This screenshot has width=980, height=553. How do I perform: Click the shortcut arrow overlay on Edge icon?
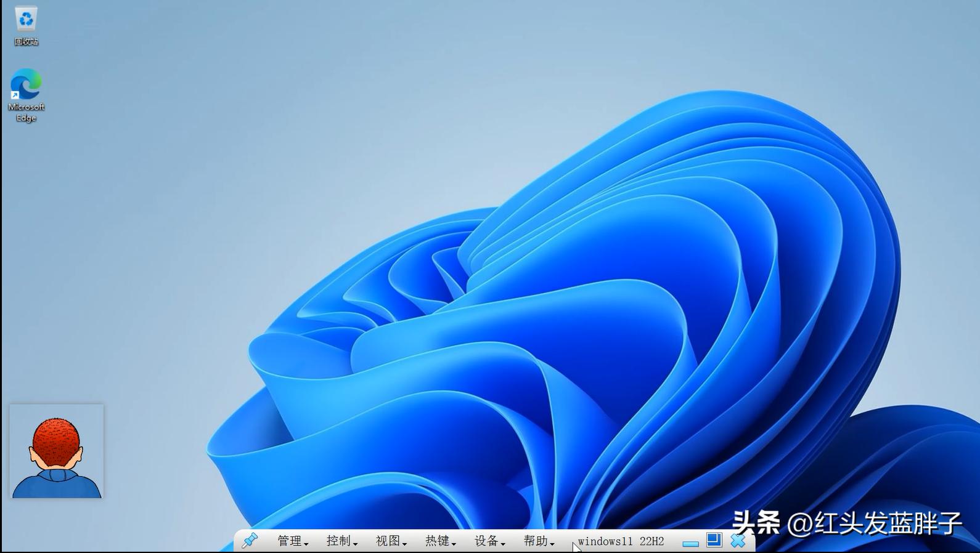(15, 95)
